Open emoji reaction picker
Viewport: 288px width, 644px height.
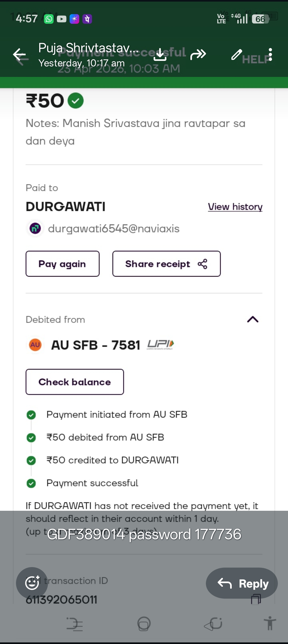[x=32, y=583]
